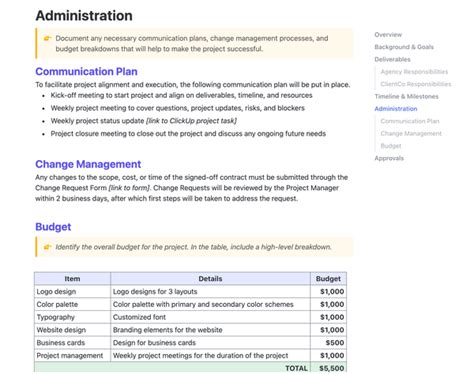Viewport: 474px width, 374px height.
Task: Click the Budget column header in table
Action: pos(328,279)
